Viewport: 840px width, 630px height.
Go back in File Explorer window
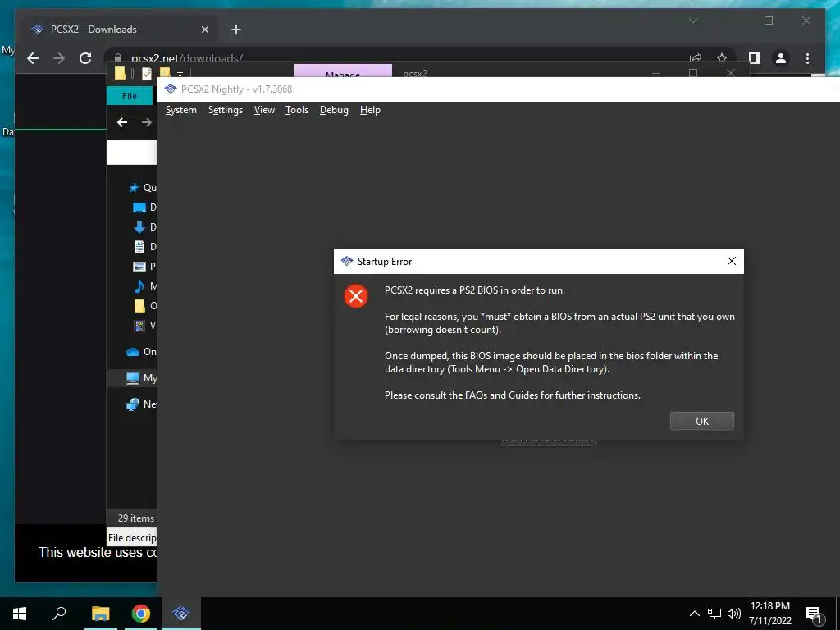click(x=122, y=123)
